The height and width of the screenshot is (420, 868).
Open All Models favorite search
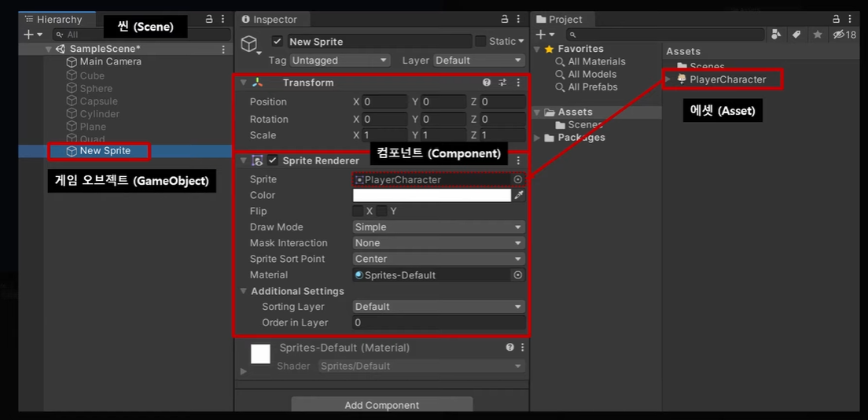point(592,74)
